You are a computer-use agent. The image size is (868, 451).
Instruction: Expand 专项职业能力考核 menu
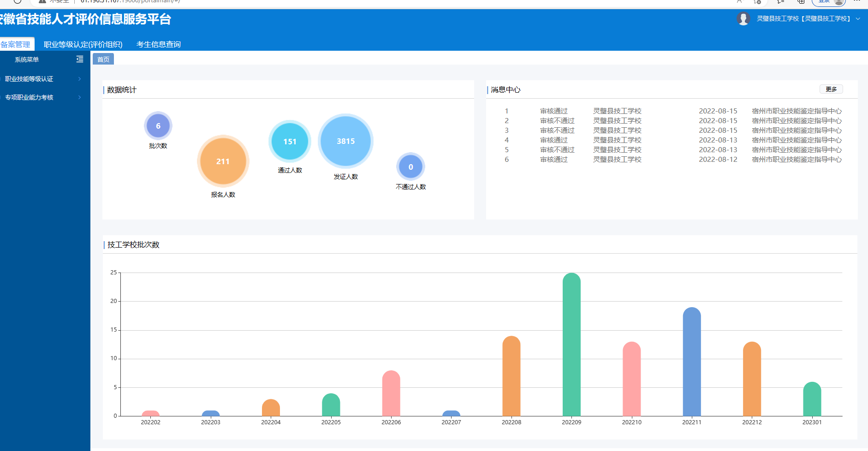pos(45,97)
